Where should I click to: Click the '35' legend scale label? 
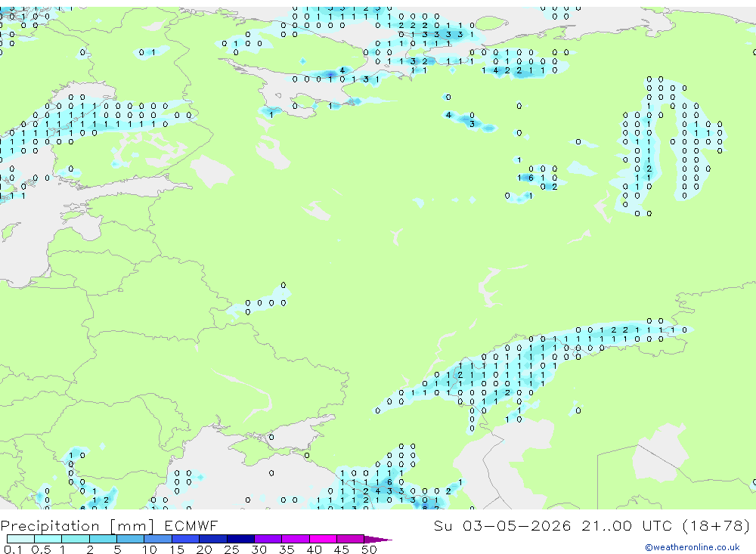tap(287, 549)
